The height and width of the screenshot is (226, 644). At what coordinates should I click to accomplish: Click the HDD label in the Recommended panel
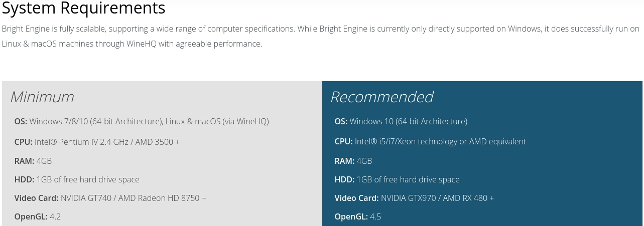[344, 179]
